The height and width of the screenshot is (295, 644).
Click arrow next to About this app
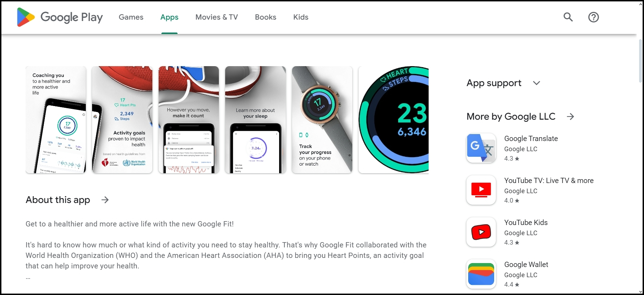point(105,200)
